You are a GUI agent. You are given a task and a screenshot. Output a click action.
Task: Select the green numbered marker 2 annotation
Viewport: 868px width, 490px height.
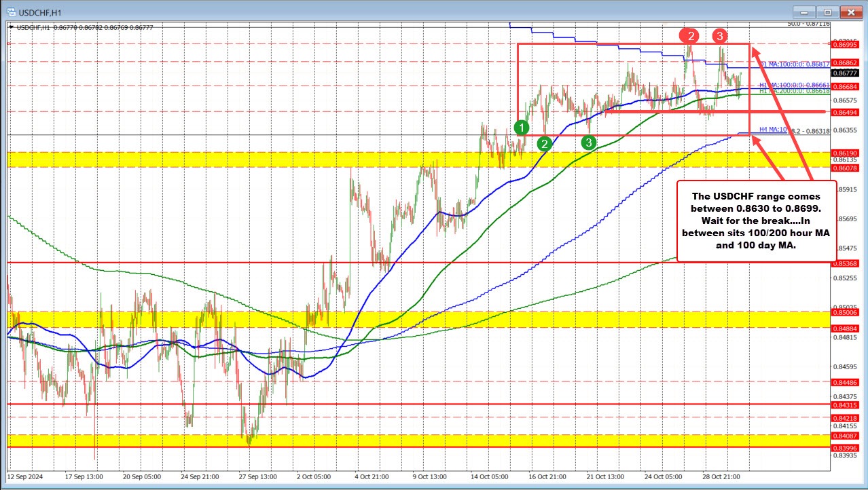click(544, 144)
